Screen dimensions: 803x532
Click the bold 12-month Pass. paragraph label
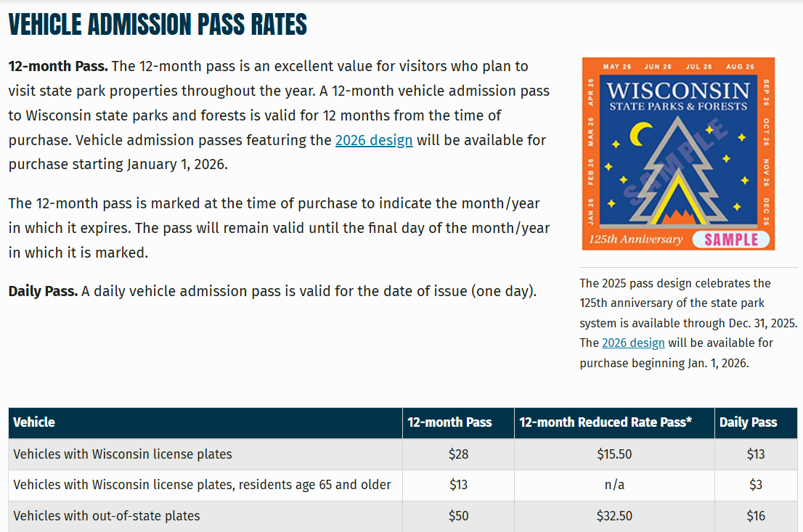click(x=58, y=66)
